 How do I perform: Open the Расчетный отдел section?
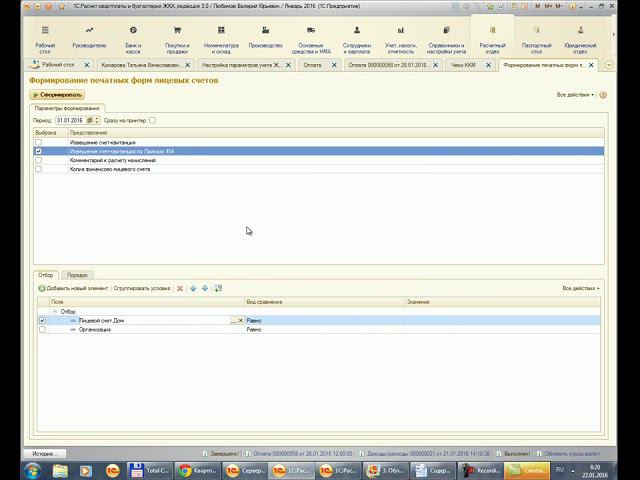click(x=492, y=39)
